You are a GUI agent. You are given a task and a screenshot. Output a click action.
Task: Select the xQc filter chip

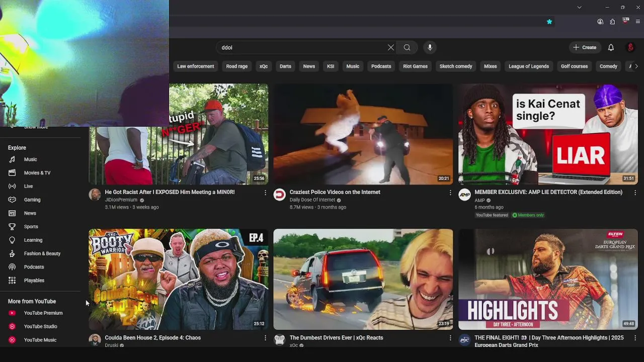click(264, 66)
